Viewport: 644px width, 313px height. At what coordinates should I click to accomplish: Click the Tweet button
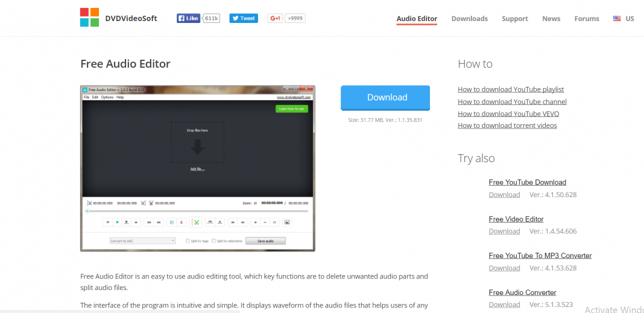pos(244,18)
